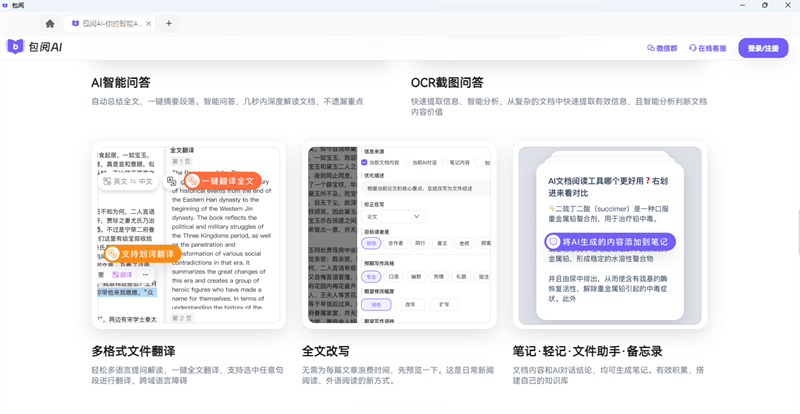Click the home icon in tab bar
Image resolution: width=800 pixels, height=414 pixels.
click(50, 23)
